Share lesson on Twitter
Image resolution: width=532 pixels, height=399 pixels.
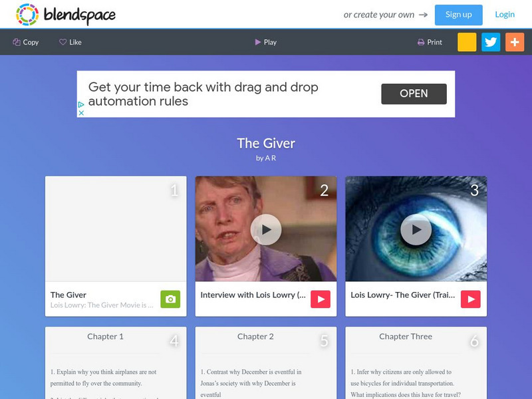point(491,42)
